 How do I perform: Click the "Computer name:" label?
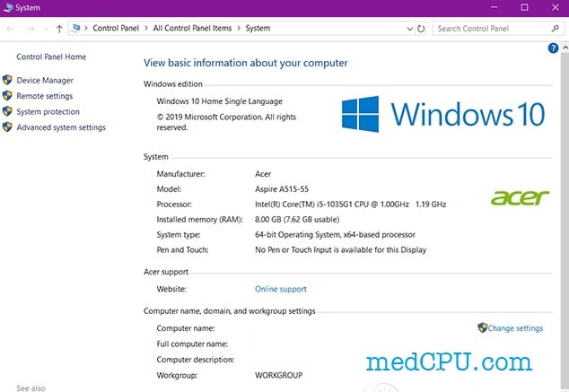tap(186, 328)
